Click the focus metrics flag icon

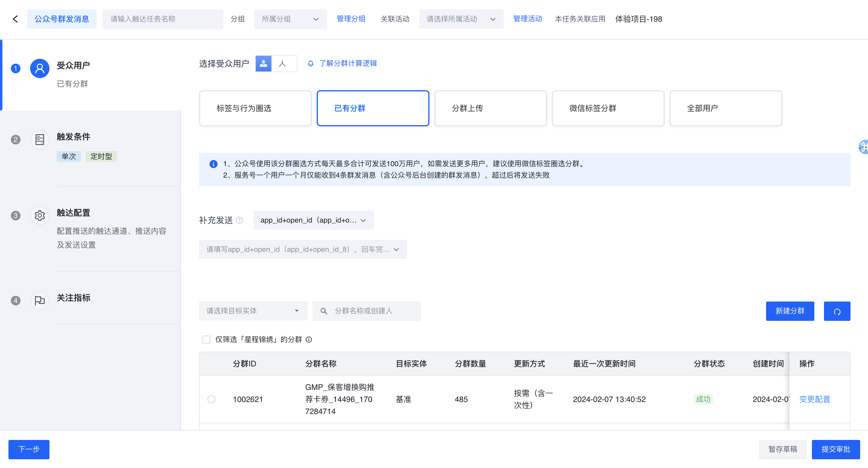coord(40,300)
